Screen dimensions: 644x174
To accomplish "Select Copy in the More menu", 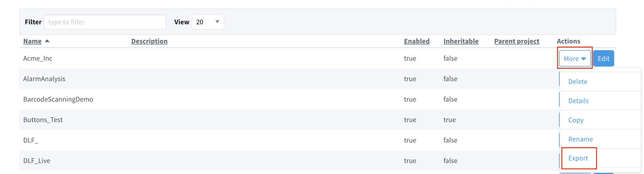I will (576, 120).
